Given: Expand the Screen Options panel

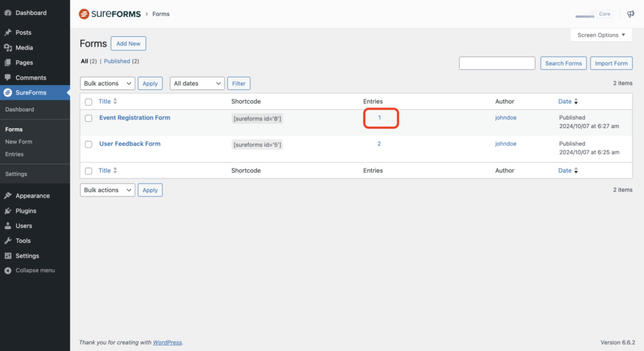Looking at the screenshot, I should click(x=601, y=35).
